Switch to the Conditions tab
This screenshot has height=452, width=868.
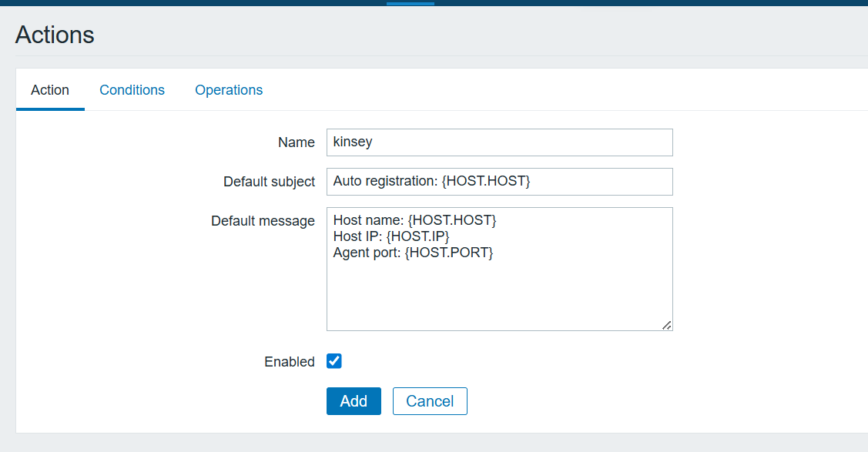click(x=132, y=90)
